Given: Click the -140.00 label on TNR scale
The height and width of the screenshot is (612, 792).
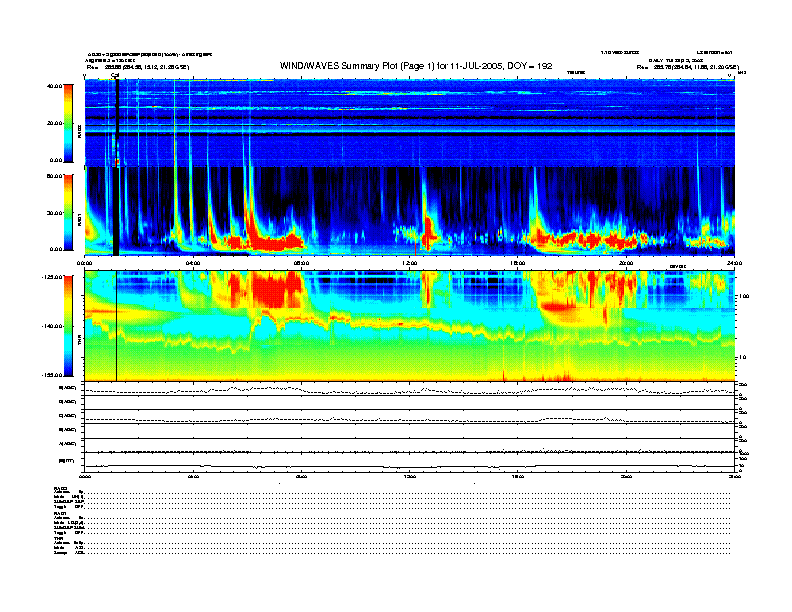Looking at the screenshot, I should [x=52, y=326].
